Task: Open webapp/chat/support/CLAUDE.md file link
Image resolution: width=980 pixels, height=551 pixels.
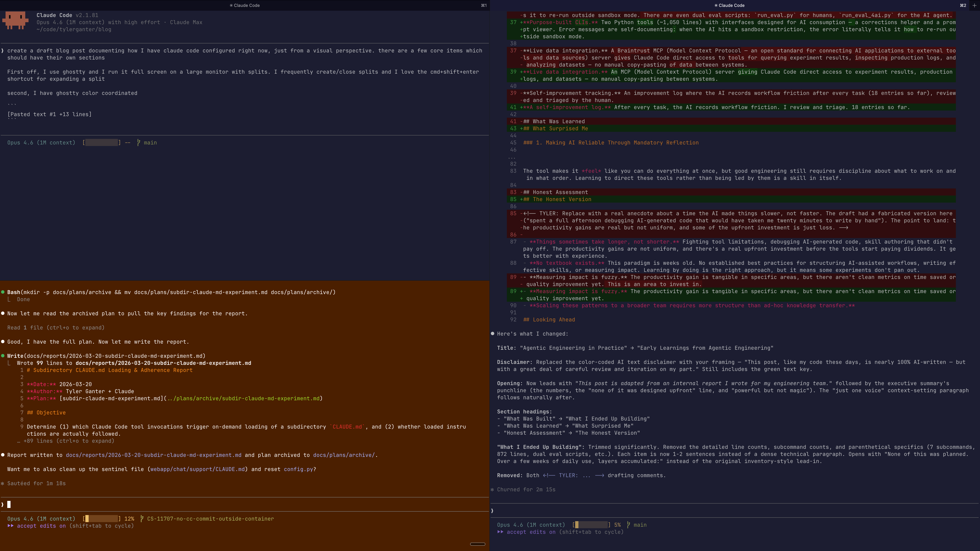Action: click(x=198, y=469)
